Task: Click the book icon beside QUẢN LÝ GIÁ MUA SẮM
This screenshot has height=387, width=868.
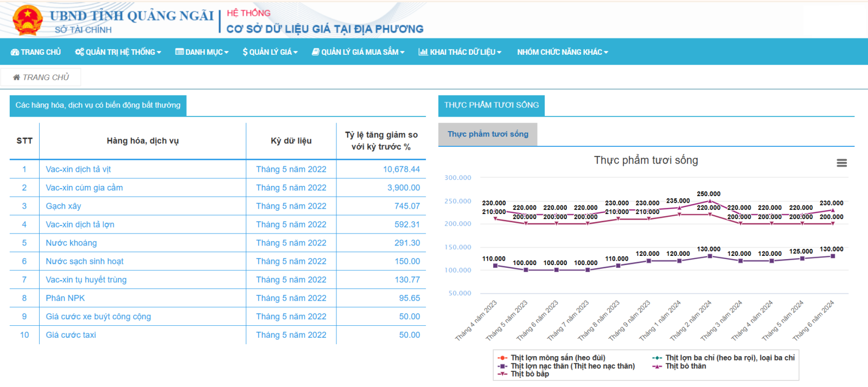Action: coord(315,52)
